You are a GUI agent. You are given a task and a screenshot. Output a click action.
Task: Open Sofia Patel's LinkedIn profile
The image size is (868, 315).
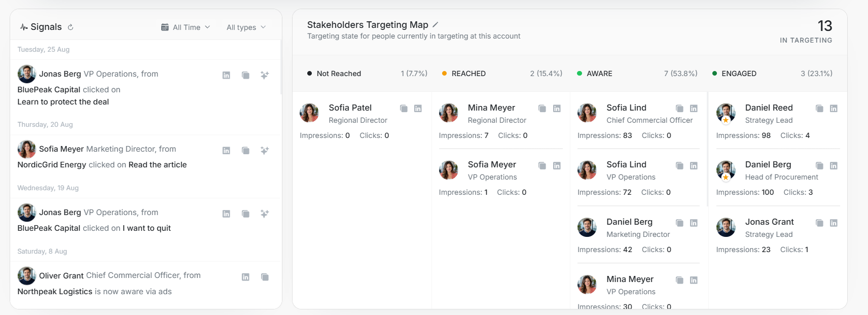pos(418,109)
